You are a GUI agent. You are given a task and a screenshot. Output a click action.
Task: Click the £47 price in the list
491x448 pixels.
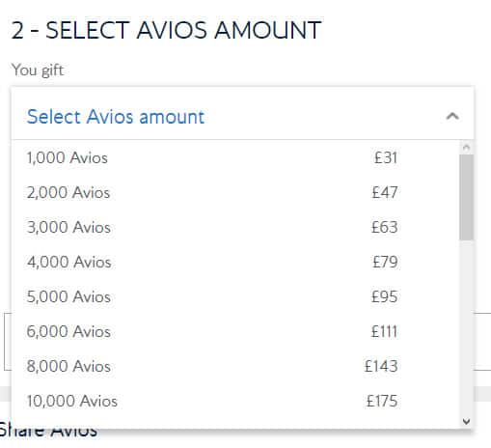(x=385, y=192)
